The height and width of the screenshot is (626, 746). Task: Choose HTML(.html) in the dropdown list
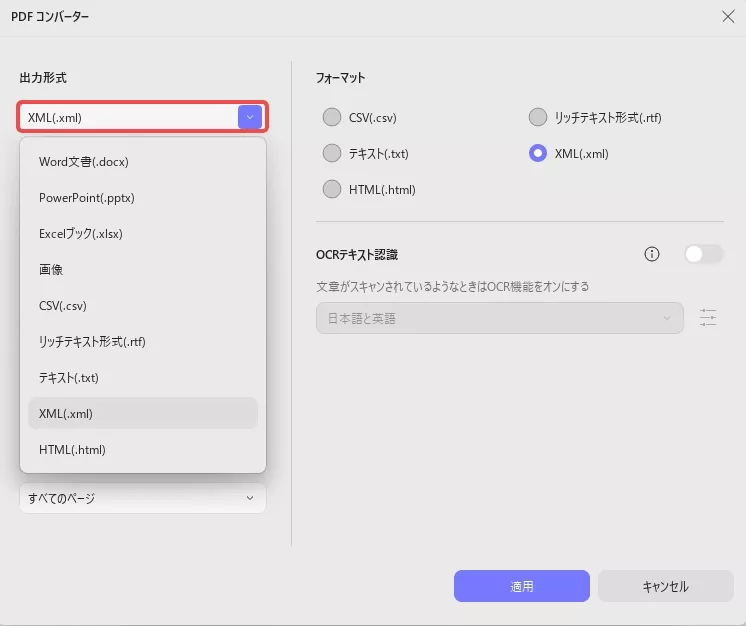coord(143,450)
